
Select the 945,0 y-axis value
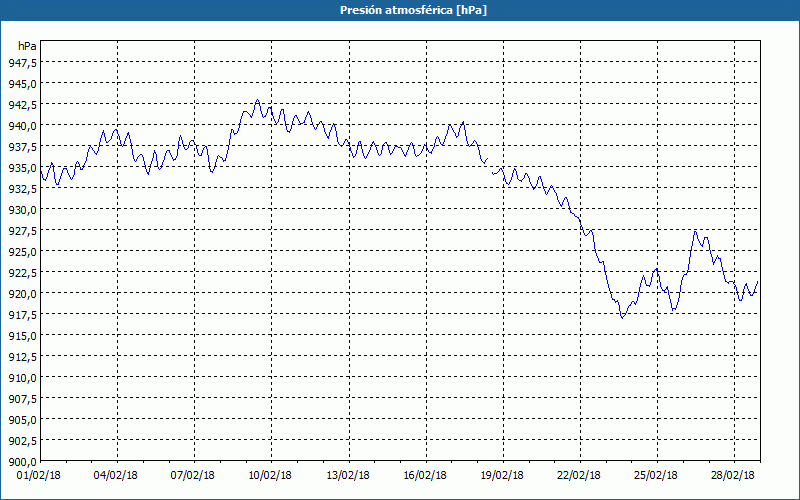point(22,83)
